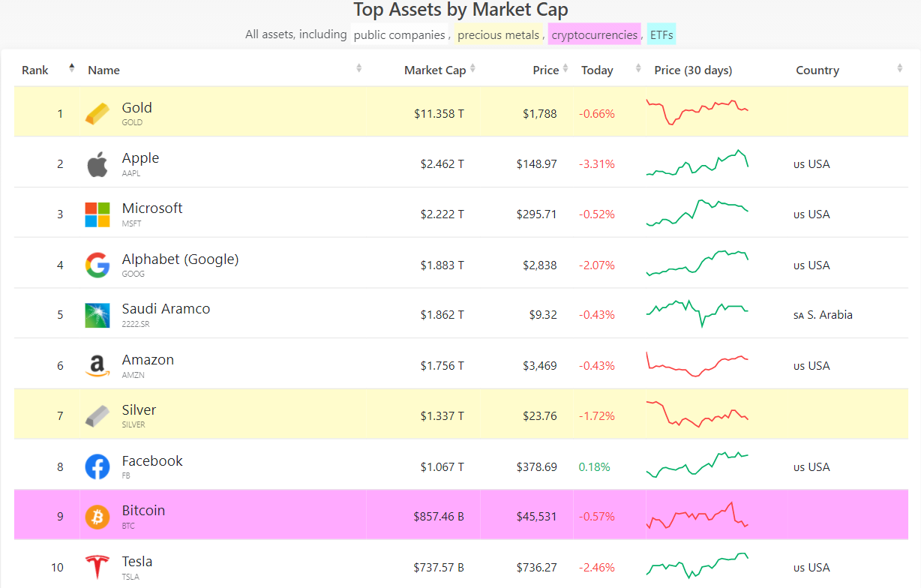Filter by ETFs tag

[661, 34]
